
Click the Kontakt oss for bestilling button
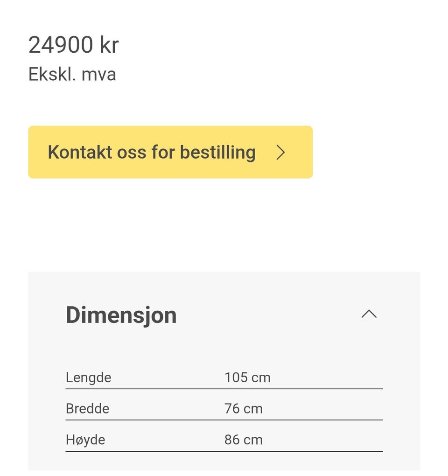(170, 152)
